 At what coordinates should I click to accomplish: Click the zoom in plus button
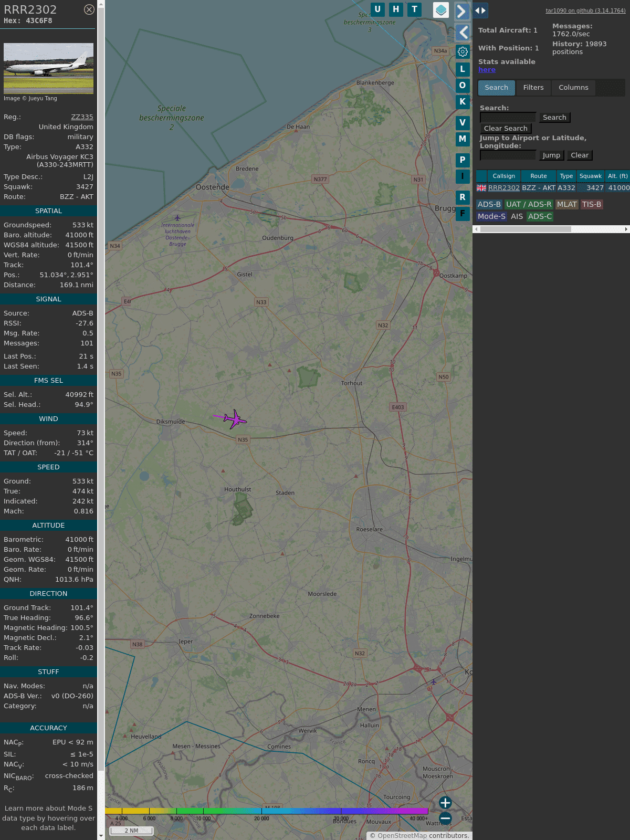pyautogui.click(x=445, y=803)
